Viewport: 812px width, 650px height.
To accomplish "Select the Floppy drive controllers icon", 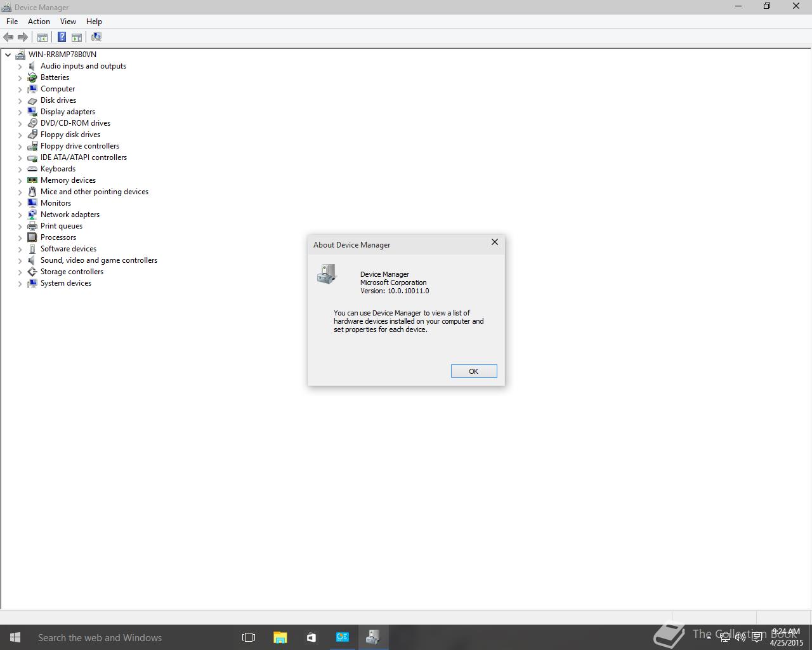I will [32, 146].
